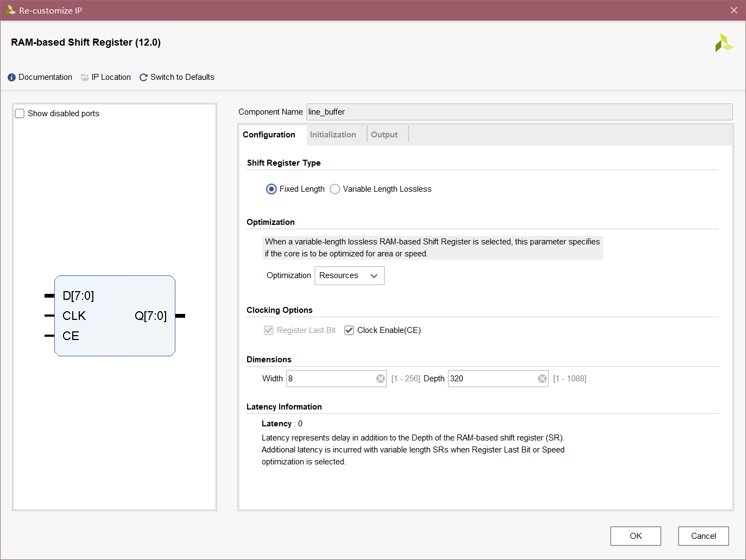Select Variable Length Lossless radio button
The width and height of the screenshot is (746, 560).
335,189
